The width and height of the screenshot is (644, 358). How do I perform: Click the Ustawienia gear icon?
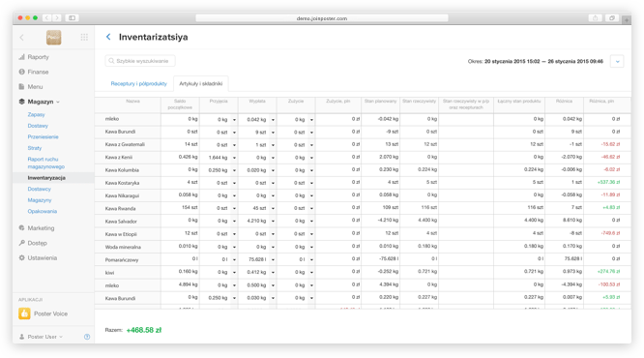click(x=22, y=257)
